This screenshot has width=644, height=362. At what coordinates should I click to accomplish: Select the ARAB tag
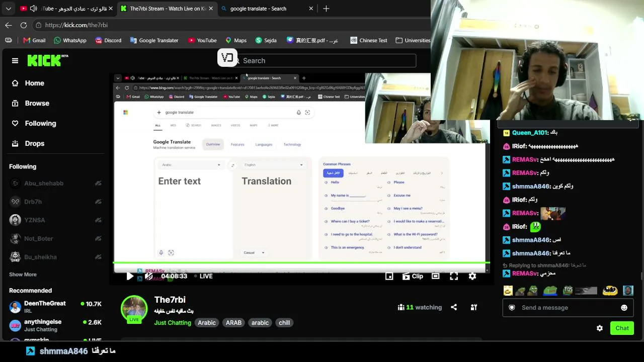[x=233, y=323]
